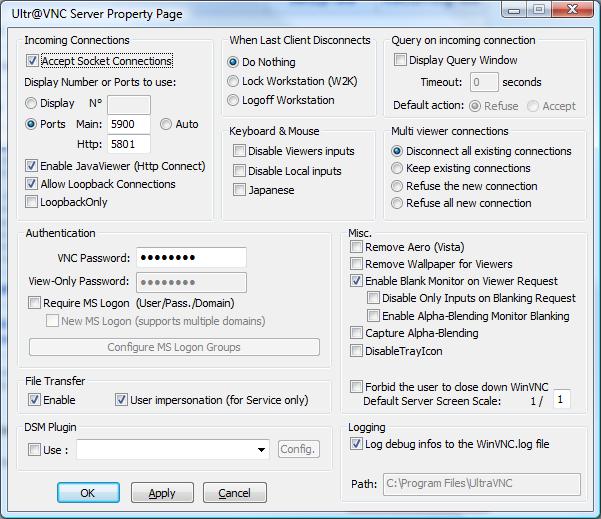The width and height of the screenshot is (601, 519).
Task: Select the Ports radio button
Action: pyautogui.click(x=31, y=124)
